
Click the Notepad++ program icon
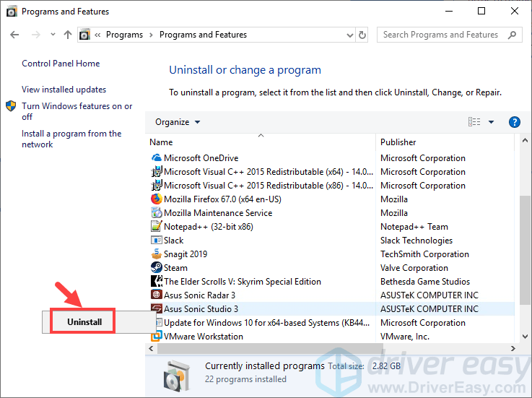click(x=157, y=227)
